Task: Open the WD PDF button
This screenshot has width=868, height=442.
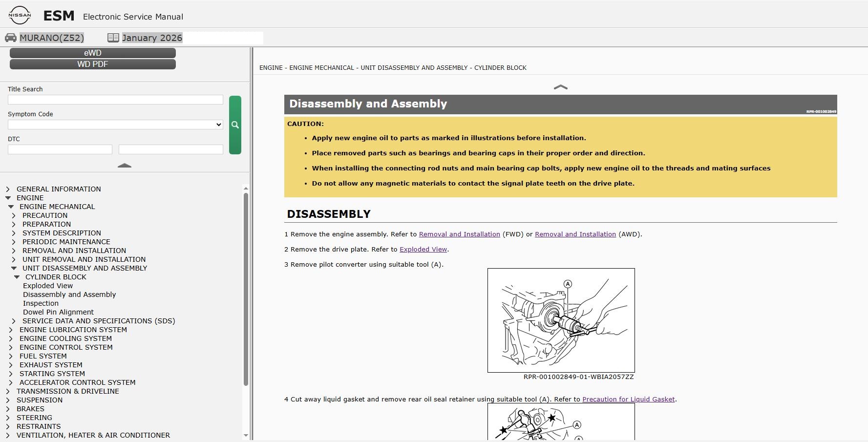Action: [93, 64]
